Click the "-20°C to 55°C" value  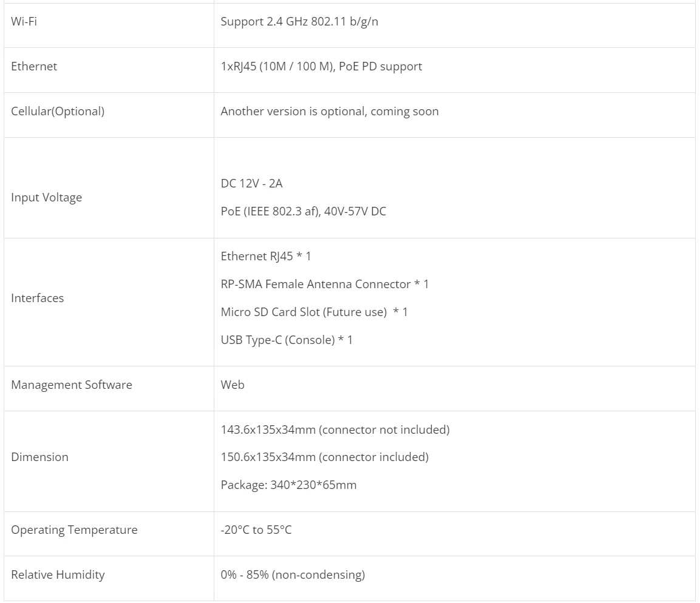coord(256,530)
